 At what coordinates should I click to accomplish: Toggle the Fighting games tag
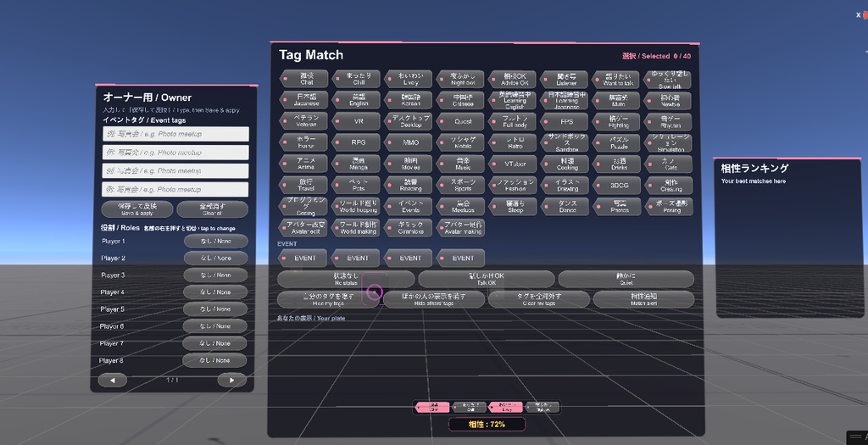point(615,121)
